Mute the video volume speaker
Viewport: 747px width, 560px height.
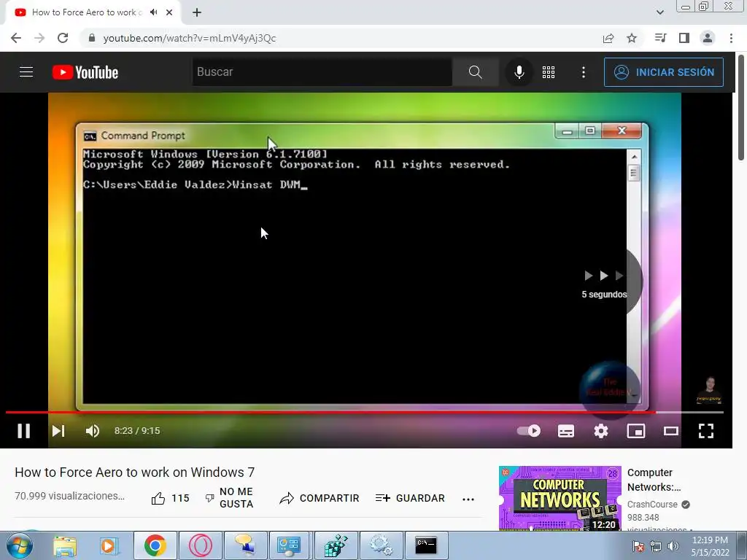[93, 431]
